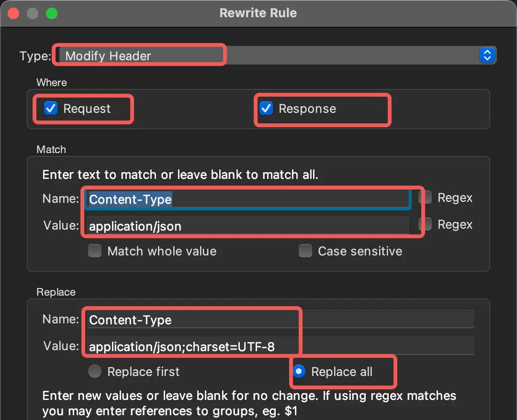The height and width of the screenshot is (420, 517).
Task: Click the Type dropdown arrow stepper
Action: tap(487, 55)
